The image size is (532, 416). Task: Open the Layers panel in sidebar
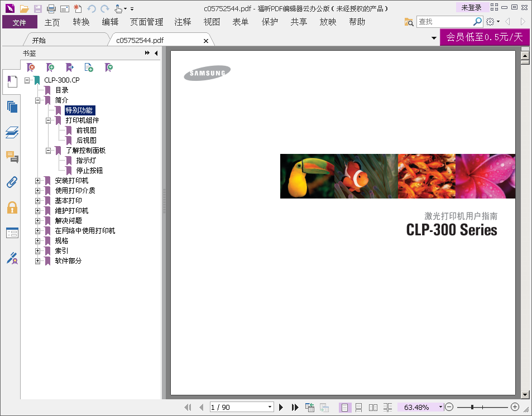12,132
